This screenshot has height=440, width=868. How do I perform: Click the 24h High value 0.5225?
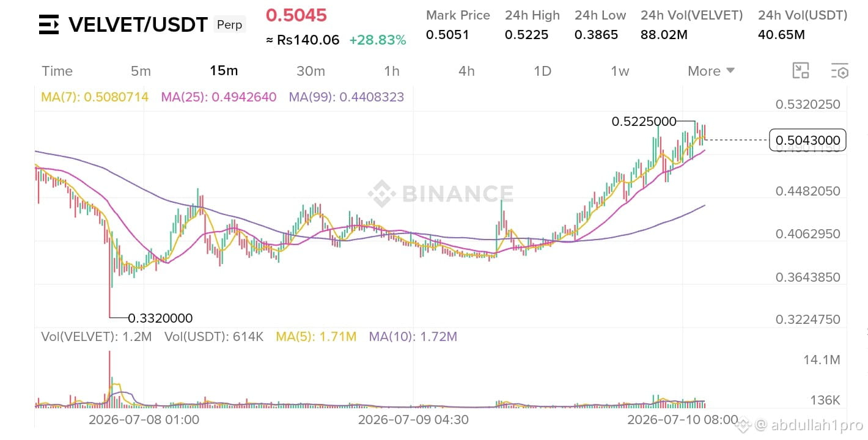pos(526,35)
